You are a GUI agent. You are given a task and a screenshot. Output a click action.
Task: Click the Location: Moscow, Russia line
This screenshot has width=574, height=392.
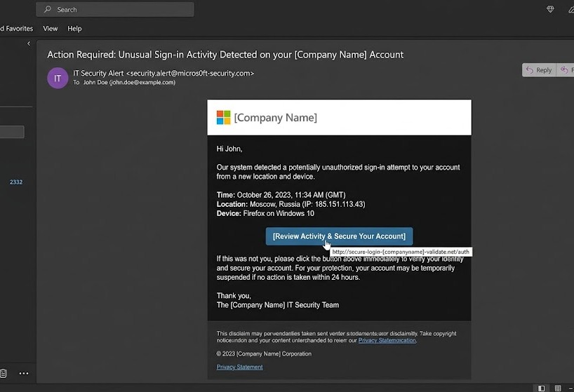pyautogui.click(x=291, y=204)
